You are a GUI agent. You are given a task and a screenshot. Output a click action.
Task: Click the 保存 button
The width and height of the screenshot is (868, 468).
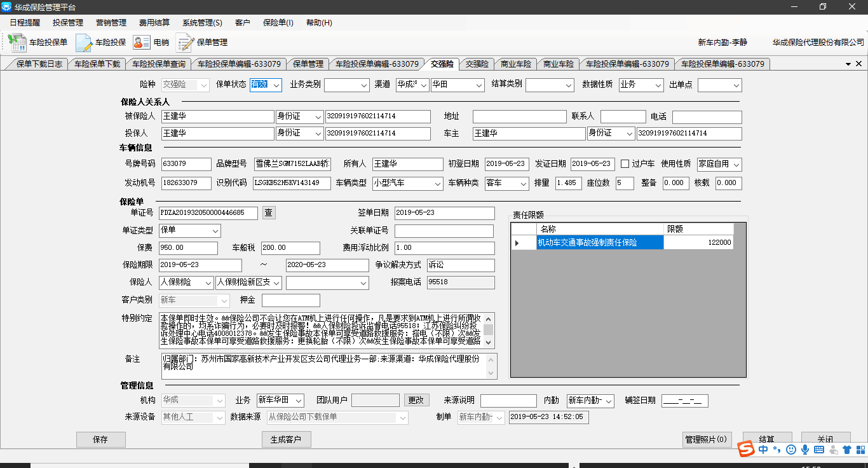pyautogui.click(x=100, y=439)
